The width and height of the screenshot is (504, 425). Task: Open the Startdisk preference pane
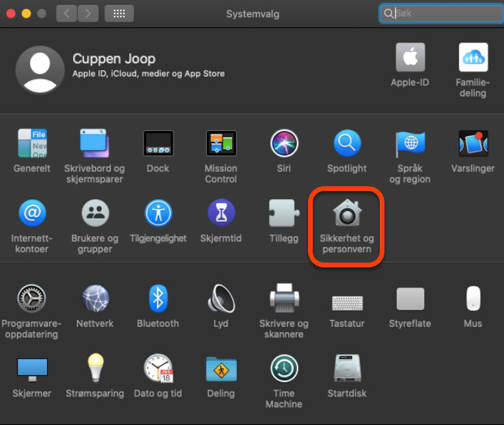pos(347,369)
